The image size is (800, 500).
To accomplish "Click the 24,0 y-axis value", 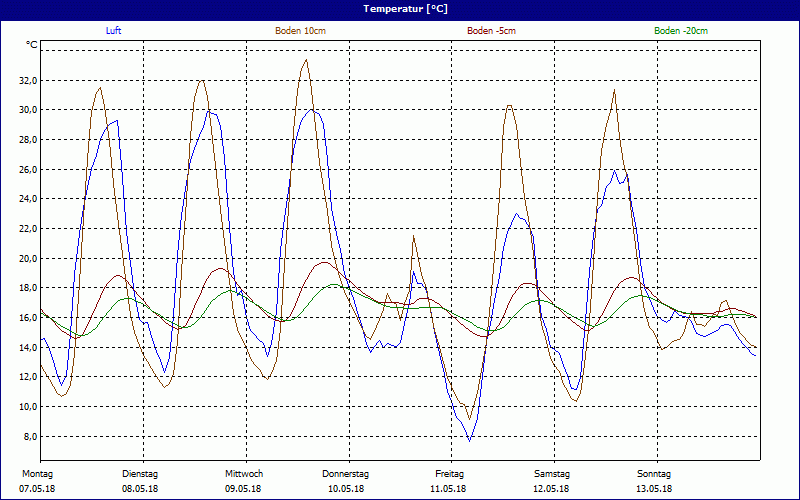I will 27,199.
